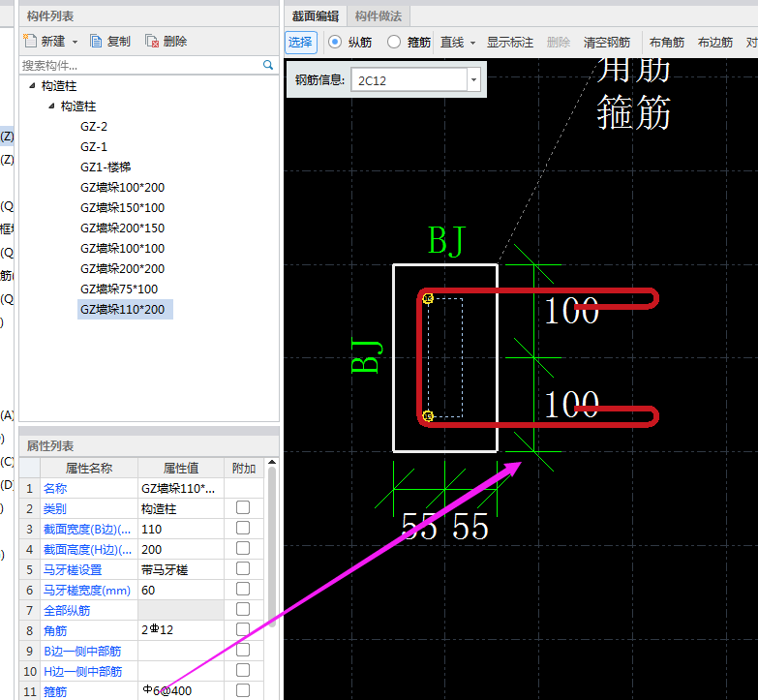
Task: Click the top corner rebar point in the section
Action: (x=428, y=298)
